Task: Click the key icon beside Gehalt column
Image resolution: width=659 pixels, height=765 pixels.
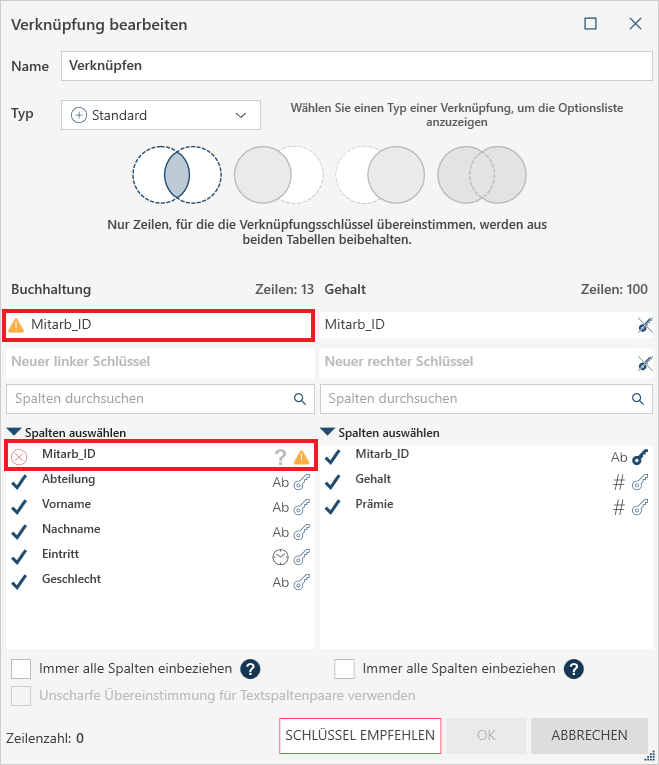Action: pos(640,482)
